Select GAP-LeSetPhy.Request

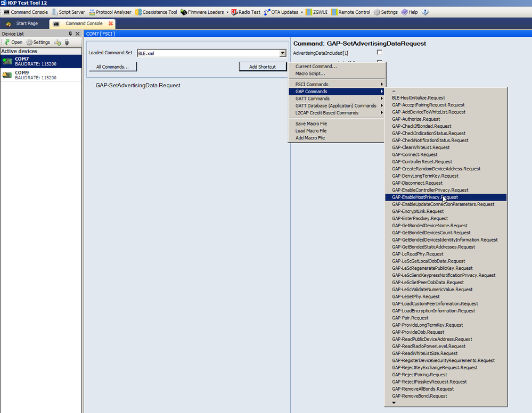click(x=446, y=296)
